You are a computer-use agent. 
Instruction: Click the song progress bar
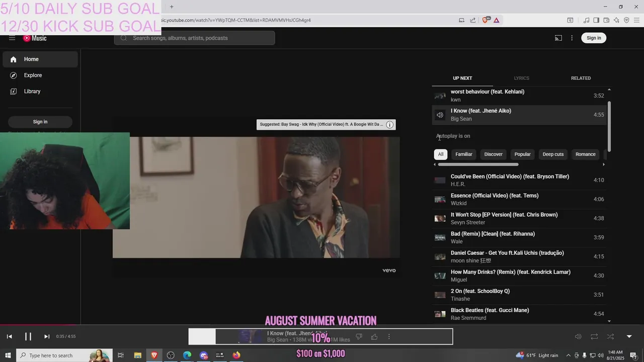pos(322,325)
